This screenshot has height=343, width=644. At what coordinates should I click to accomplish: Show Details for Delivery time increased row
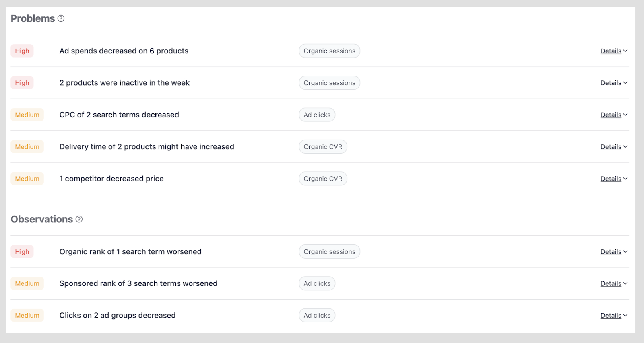point(613,147)
